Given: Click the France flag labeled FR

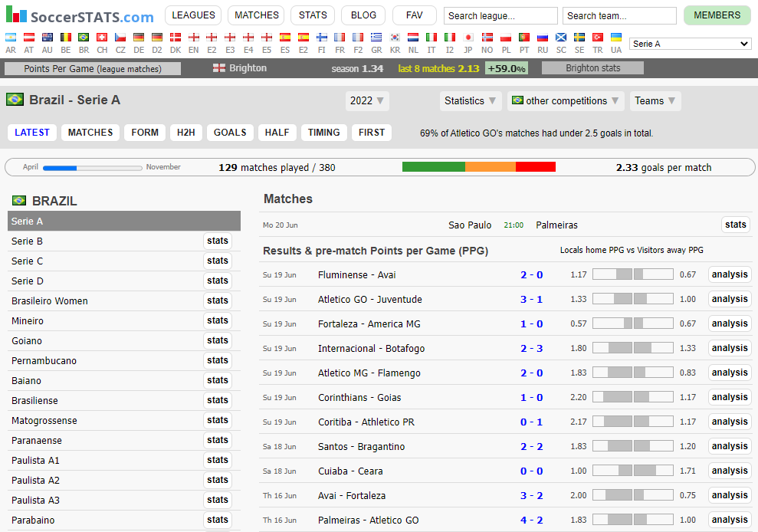Looking at the screenshot, I should tap(340, 38).
